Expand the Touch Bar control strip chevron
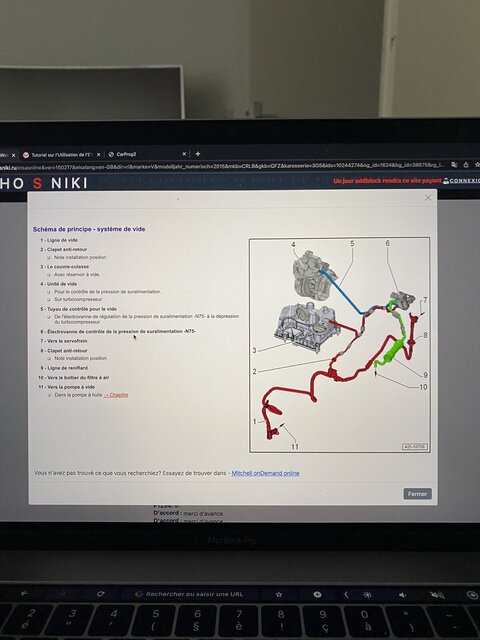 pos(346,595)
